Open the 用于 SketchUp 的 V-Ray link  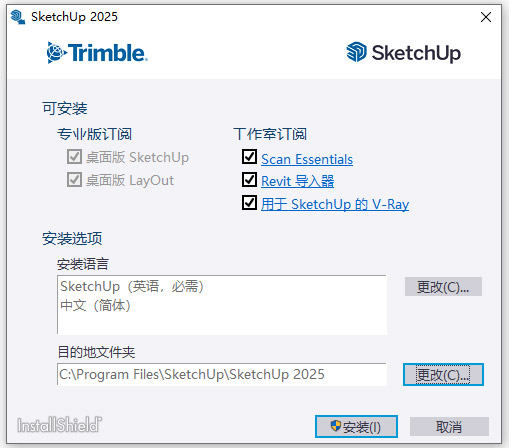[335, 204]
